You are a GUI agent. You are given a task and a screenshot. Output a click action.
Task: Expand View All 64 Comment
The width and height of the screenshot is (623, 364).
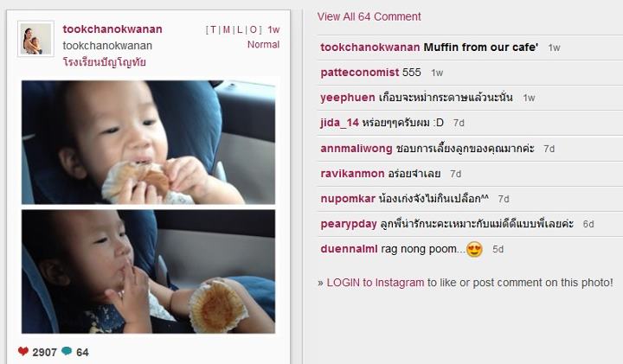(x=369, y=16)
